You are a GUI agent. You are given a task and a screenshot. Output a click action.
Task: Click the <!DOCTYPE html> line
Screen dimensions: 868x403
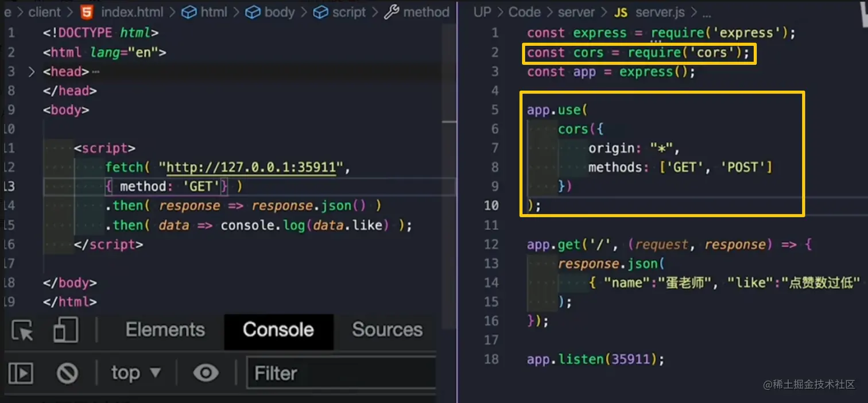tap(100, 33)
